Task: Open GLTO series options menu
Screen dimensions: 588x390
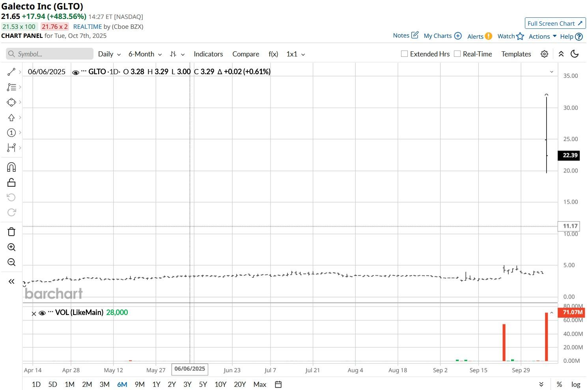Action: point(84,71)
